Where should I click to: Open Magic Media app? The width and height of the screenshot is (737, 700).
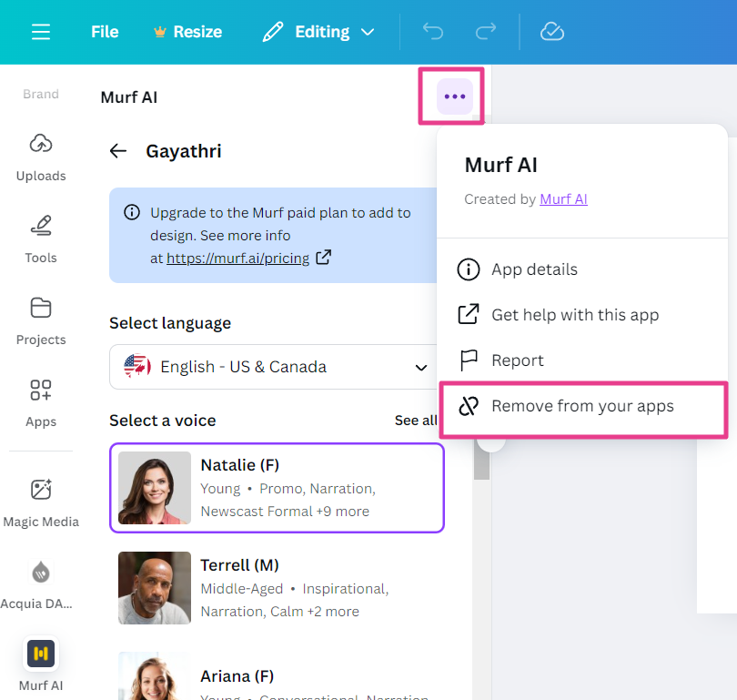[x=41, y=502]
